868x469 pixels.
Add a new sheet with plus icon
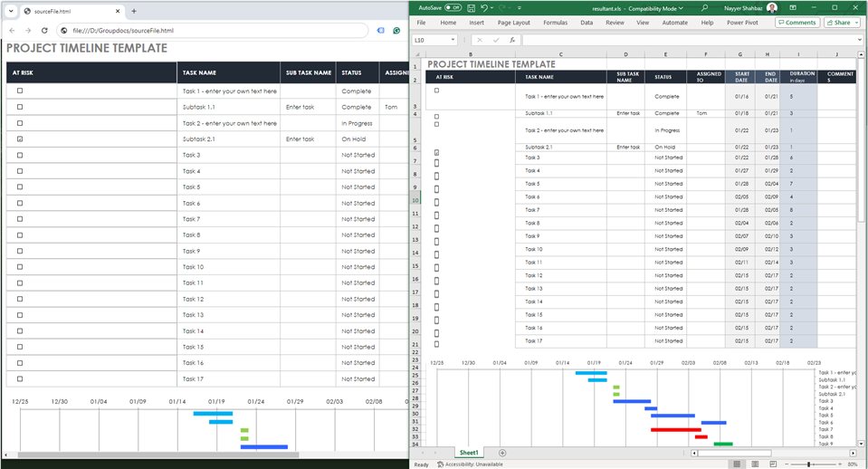point(502,453)
